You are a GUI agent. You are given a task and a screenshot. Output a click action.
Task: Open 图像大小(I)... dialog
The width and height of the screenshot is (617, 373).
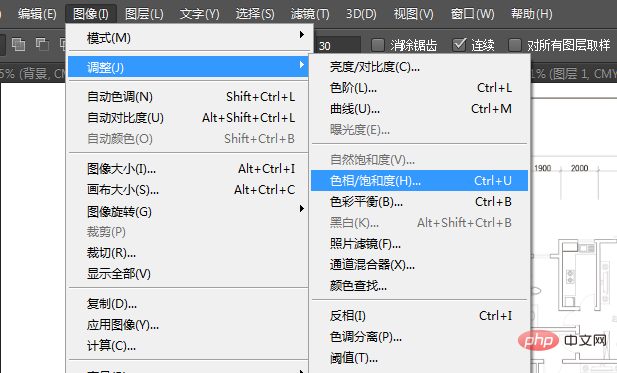(x=188, y=169)
